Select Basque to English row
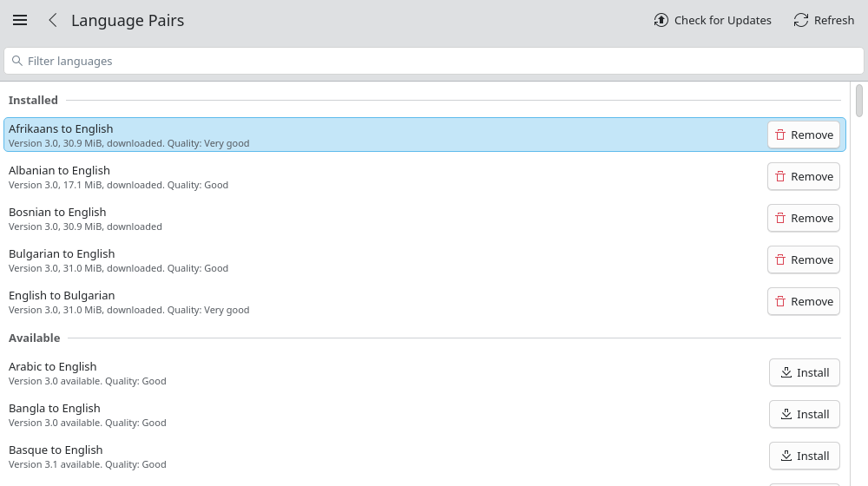Viewport: 868px width, 486px height. click(424, 456)
